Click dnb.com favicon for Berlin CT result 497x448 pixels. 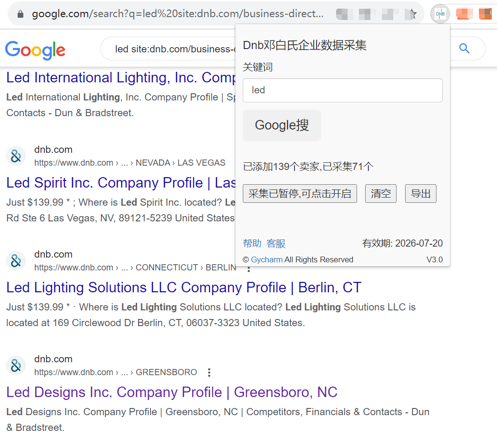pyautogui.click(x=16, y=260)
